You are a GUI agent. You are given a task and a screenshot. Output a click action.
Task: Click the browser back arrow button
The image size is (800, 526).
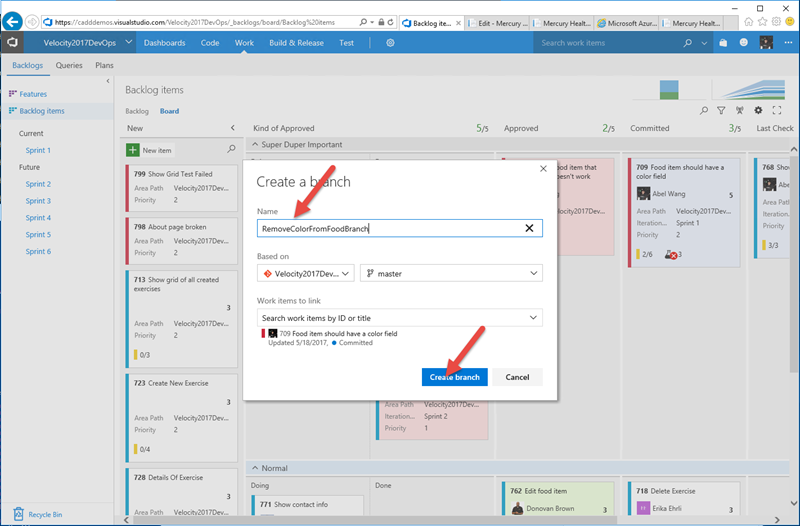pyautogui.click(x=12, y=22)
